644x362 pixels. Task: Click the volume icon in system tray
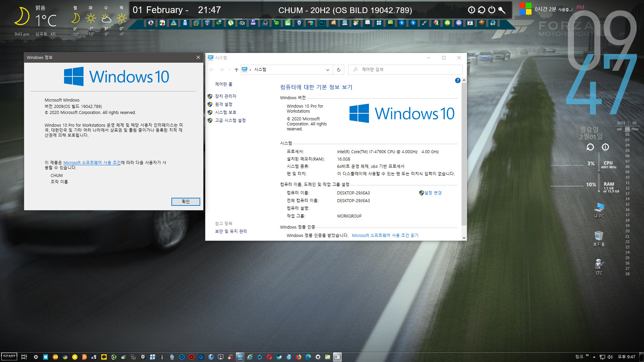610,357
